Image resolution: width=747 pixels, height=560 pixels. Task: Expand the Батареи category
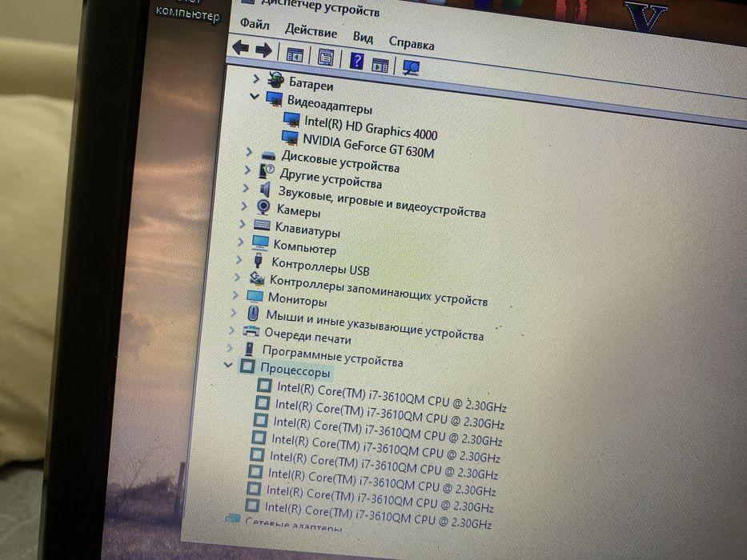tap(256, 78)
